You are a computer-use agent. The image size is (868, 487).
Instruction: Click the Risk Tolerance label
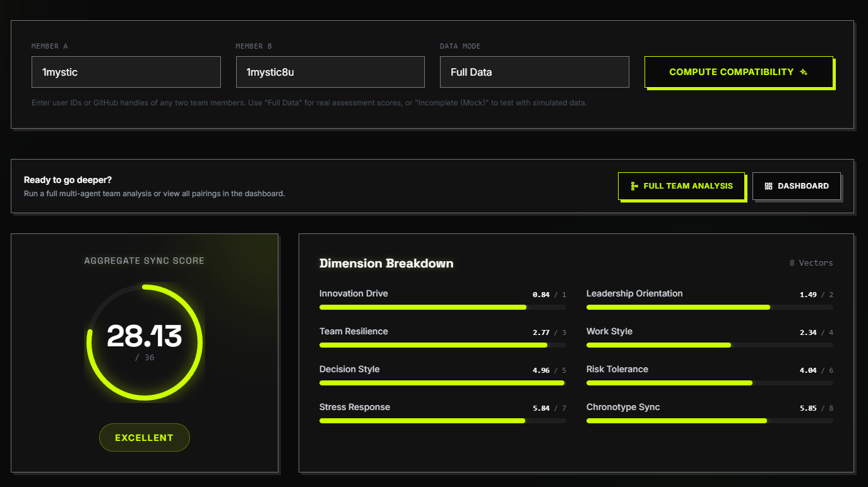click(x=617, y=369)
